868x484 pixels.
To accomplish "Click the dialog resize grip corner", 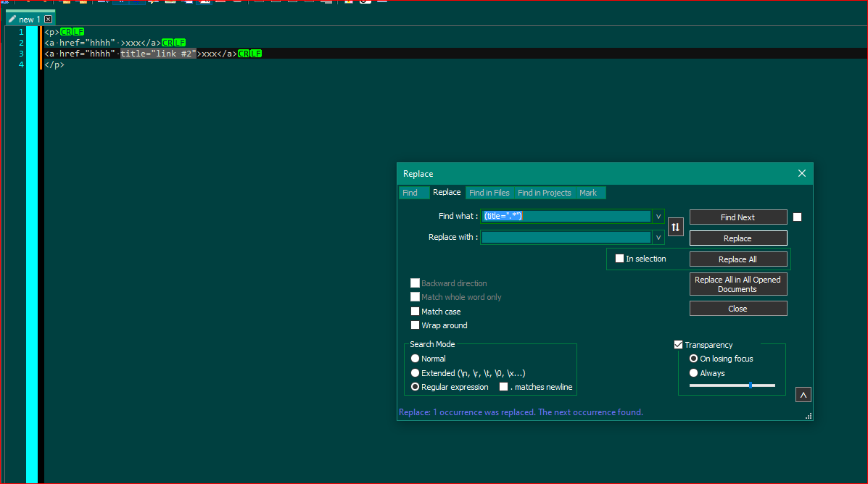I will (x=809, y=416).
